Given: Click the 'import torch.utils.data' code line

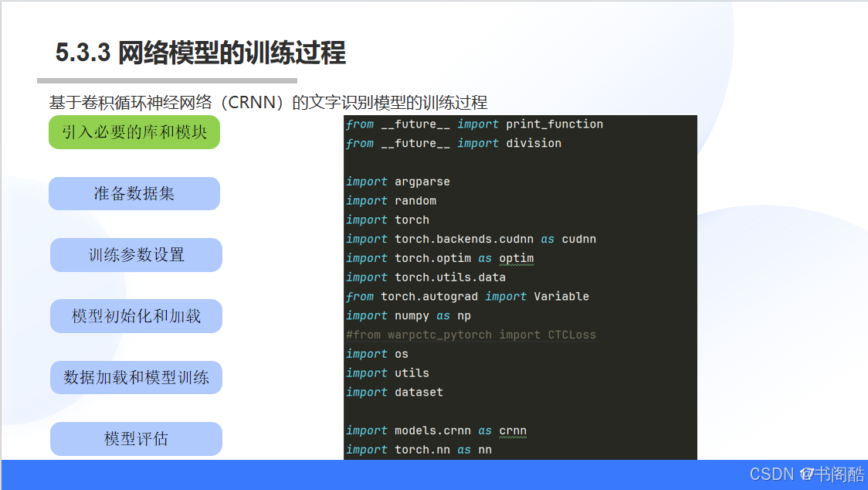Looking at the screenshot, I should click(426, 277).
